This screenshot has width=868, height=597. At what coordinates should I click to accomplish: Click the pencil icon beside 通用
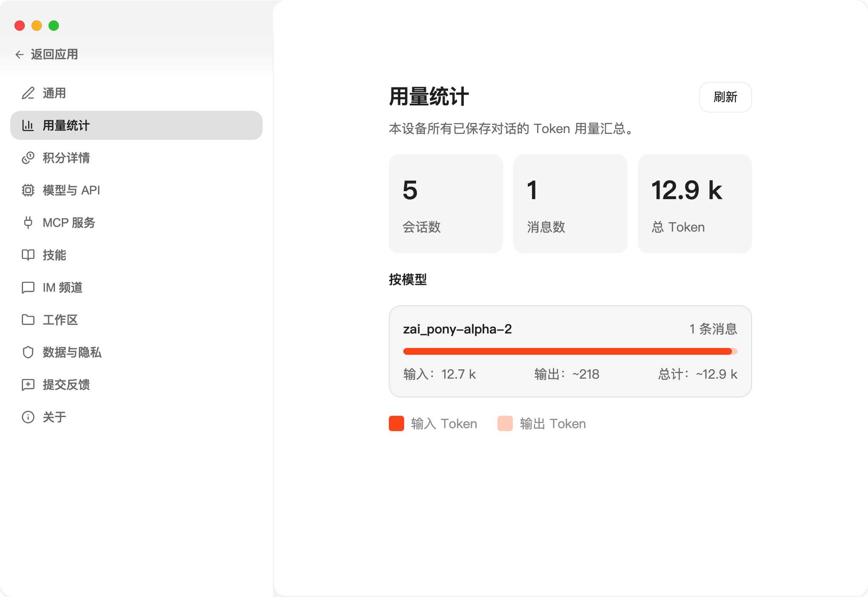tap(28, 93)
